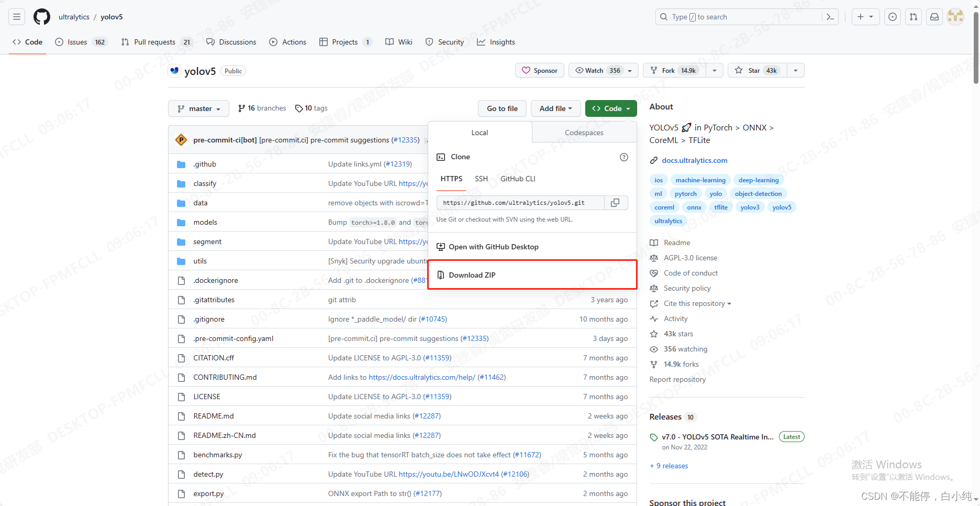980x506 pixels.
Task: Click the star icon next to 43k stars
Action: point(654,334)
